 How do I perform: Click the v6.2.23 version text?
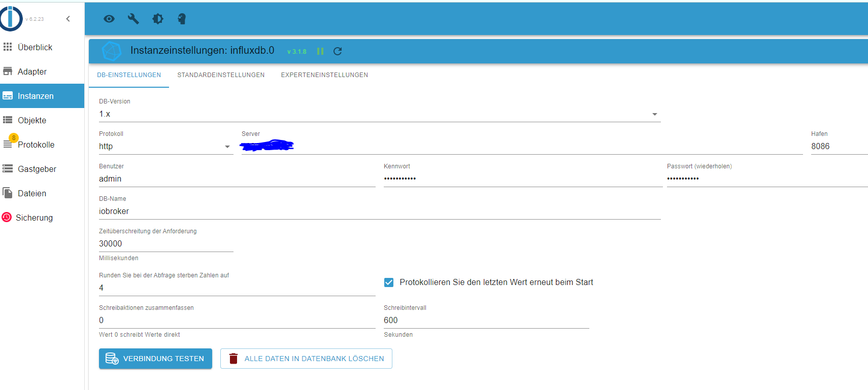tap(35, 19)
